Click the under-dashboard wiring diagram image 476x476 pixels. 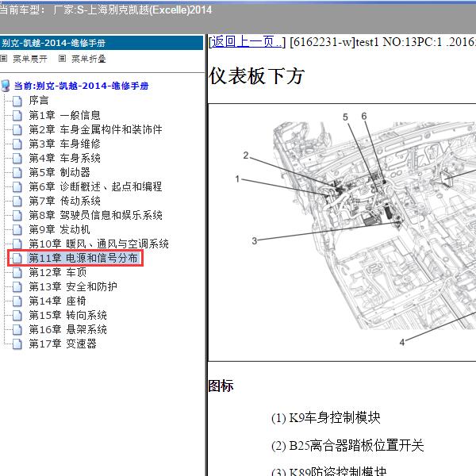pos(342,232)
